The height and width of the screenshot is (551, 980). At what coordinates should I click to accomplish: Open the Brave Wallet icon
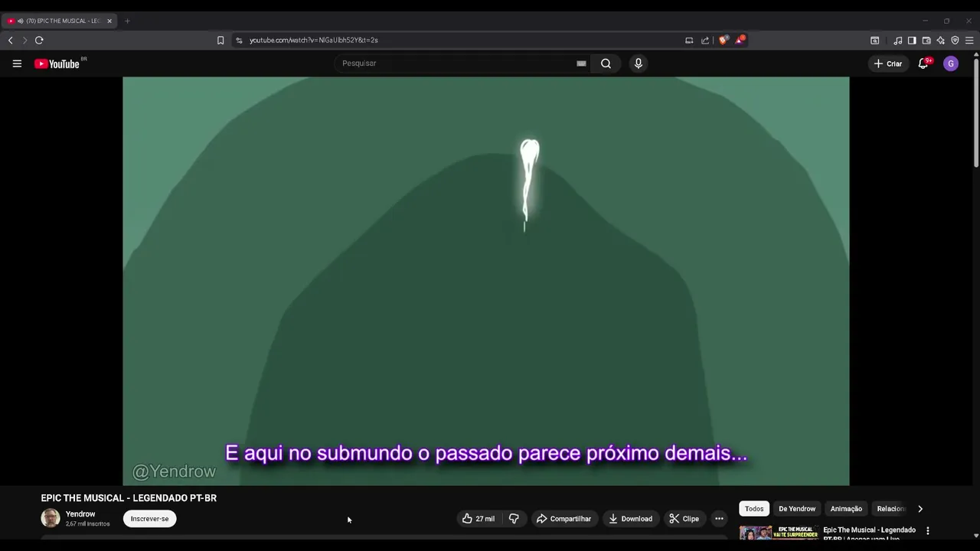click(926, 40)
